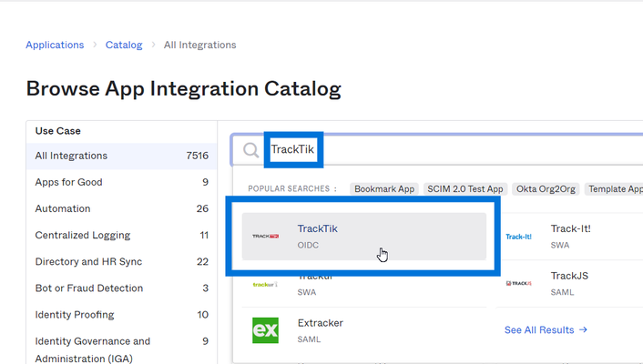Open the Applications breadcrumb link
Image resolution: width=643 pixels, height=364 pixels.
click(x=55, y=45)
